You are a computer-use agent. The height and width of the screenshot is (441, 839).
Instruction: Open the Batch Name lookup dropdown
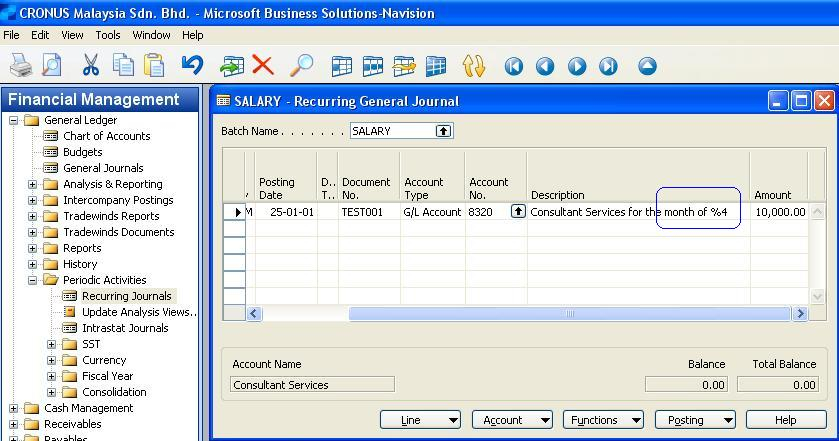tap(444, 131)
